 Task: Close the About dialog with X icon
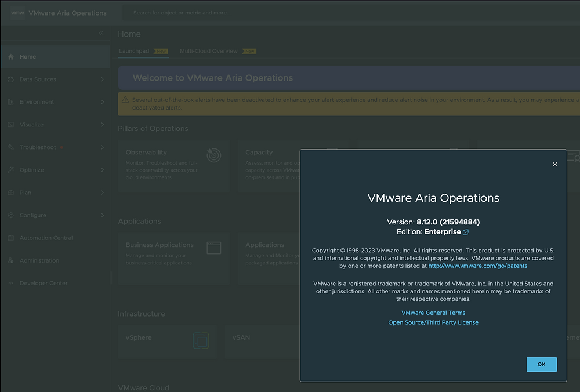554,164
